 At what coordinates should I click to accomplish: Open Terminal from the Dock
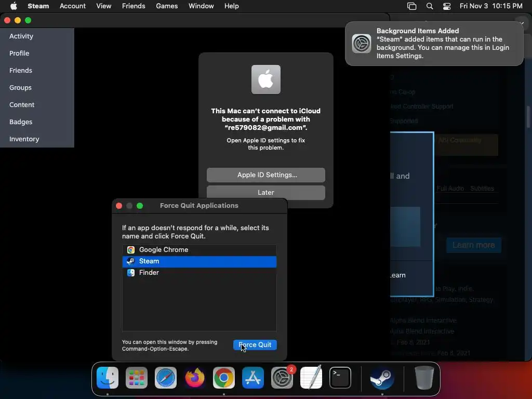click(x=340, y=378)
